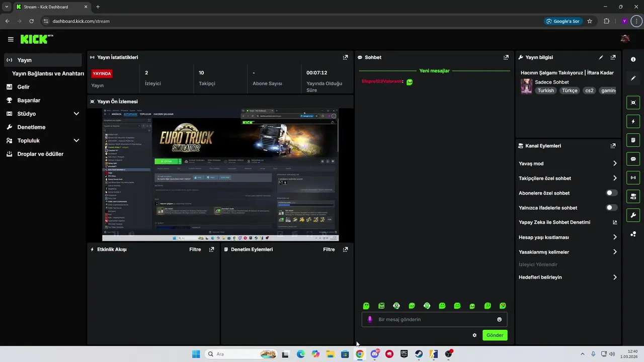Viewport: 644px width, 362px height.
Task: Click the green Gönder button
Action: pos(495,335)
